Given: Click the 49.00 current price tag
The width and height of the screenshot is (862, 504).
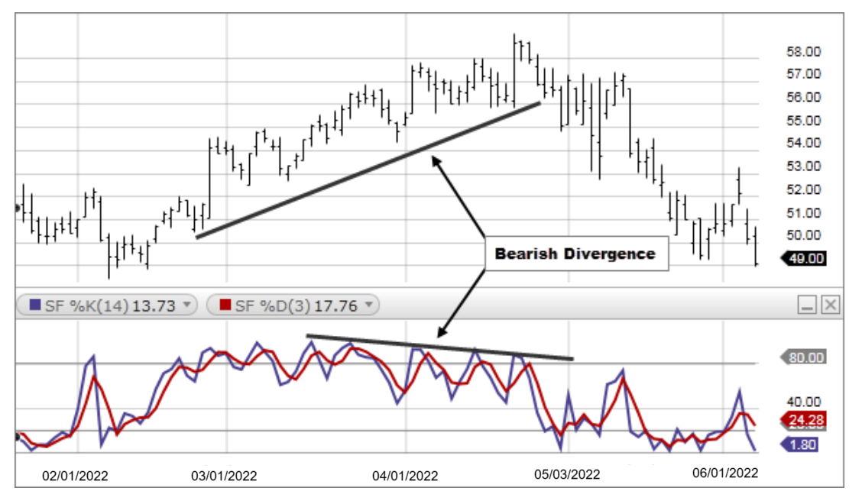Looking at the screenshot, I should (804, 259).
